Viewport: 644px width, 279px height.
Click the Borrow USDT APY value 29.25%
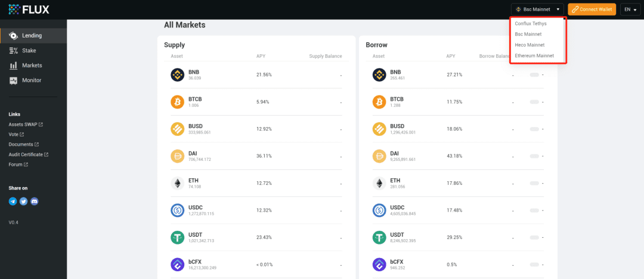[x=454, y=237]
